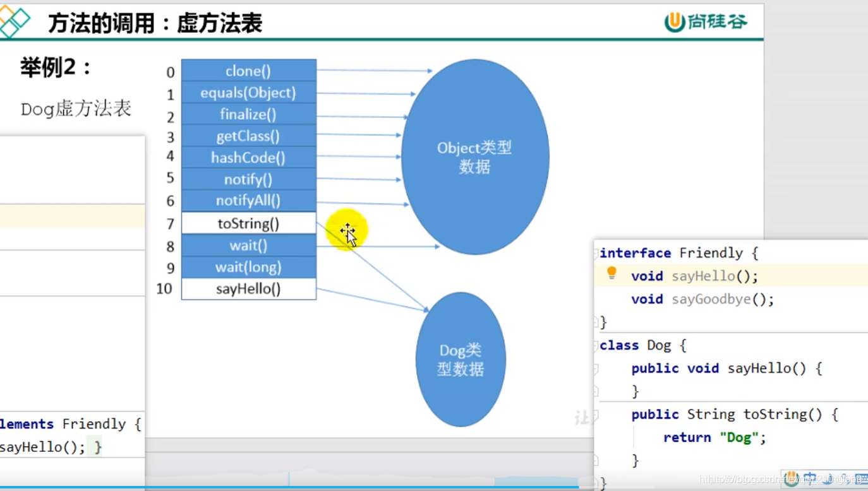Click the round IME mode icon in tray
Screen dimensions: 868x491
coord(792,478)
